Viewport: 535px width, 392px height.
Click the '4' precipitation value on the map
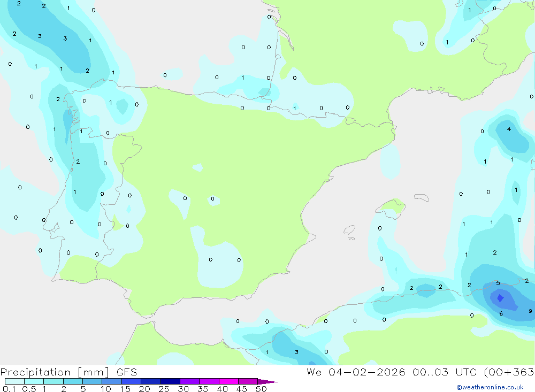tap(509, 129)
